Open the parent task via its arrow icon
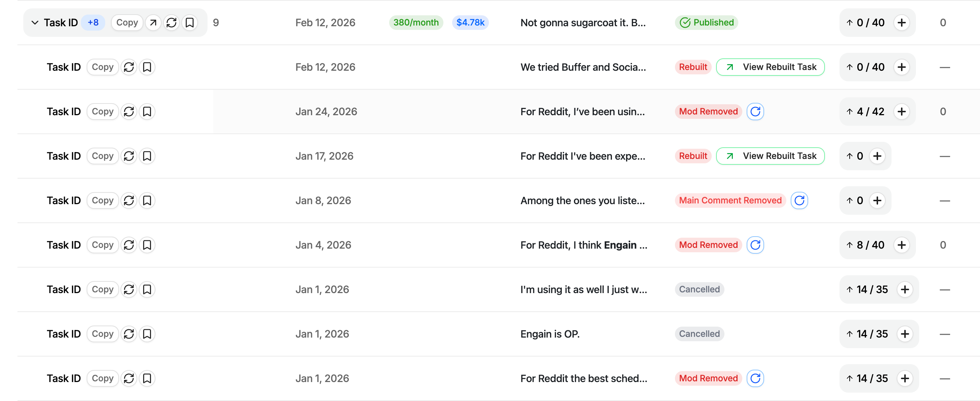Image resolution: width=980 pixels, height=401 pixels. pyautogui.click(x=153, y=23)
